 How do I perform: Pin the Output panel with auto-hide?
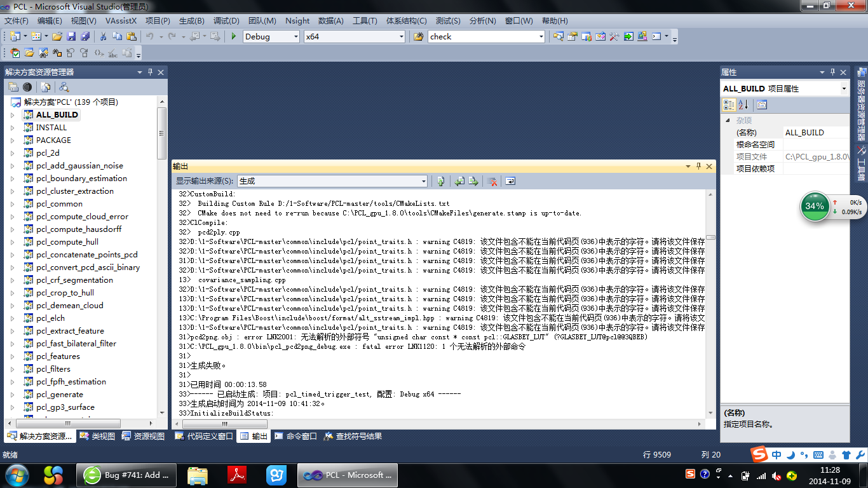pyautogui.click(x=698, y=166)
